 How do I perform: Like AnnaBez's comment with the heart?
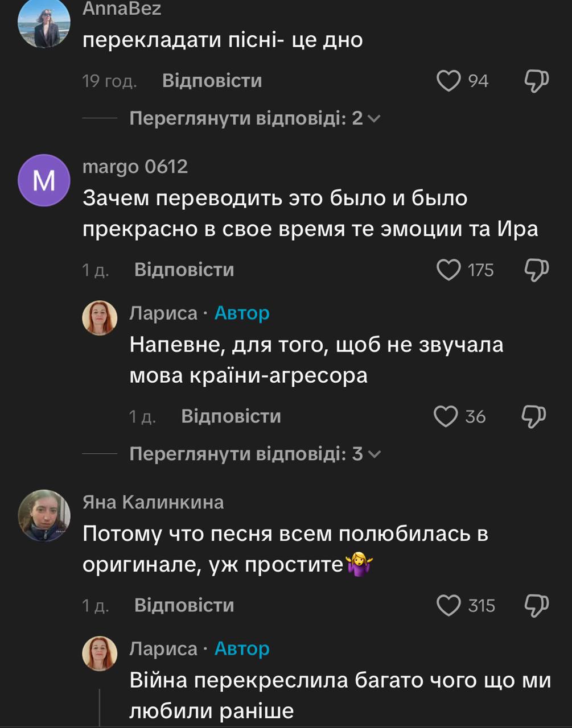tap(448, 81)
